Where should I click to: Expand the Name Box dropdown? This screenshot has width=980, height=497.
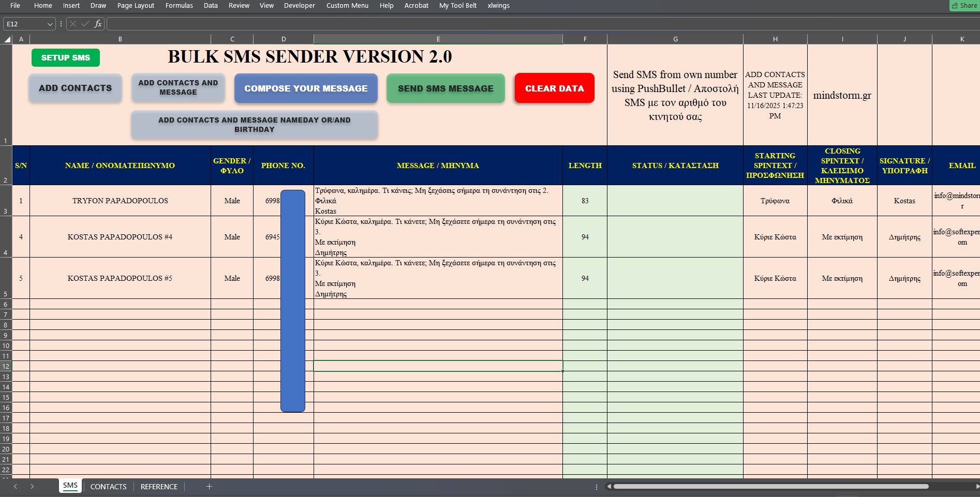50,24
